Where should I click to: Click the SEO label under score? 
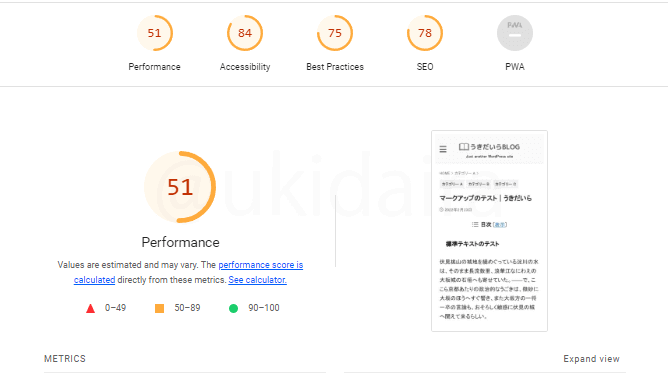point(425,67)
